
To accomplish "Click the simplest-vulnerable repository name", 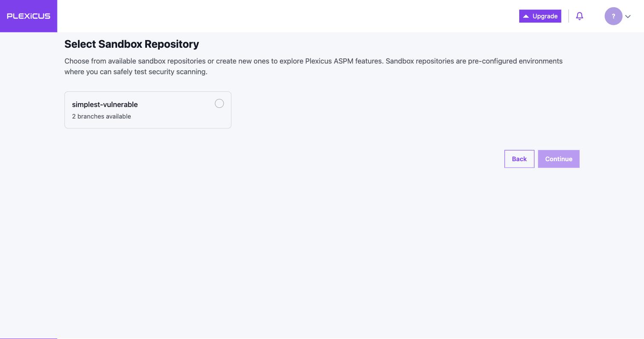I will (x=105, y=104).
